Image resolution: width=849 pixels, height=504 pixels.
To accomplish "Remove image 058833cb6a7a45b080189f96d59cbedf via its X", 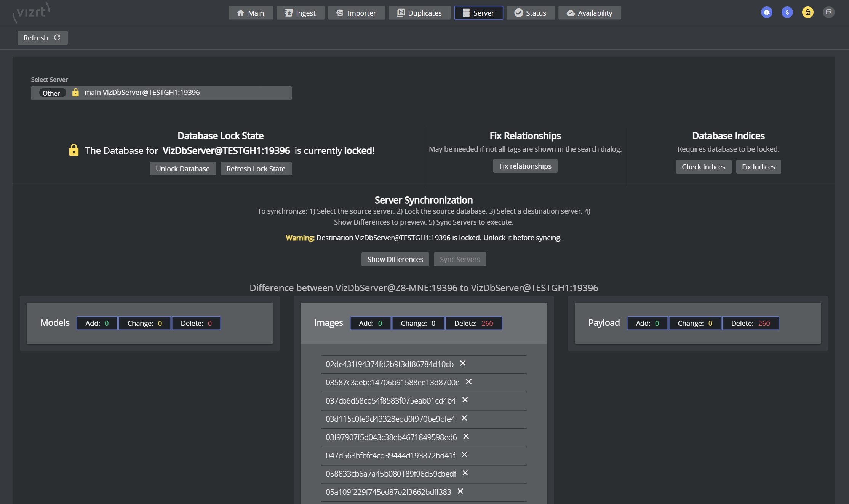I will click(x=465, y=473).
